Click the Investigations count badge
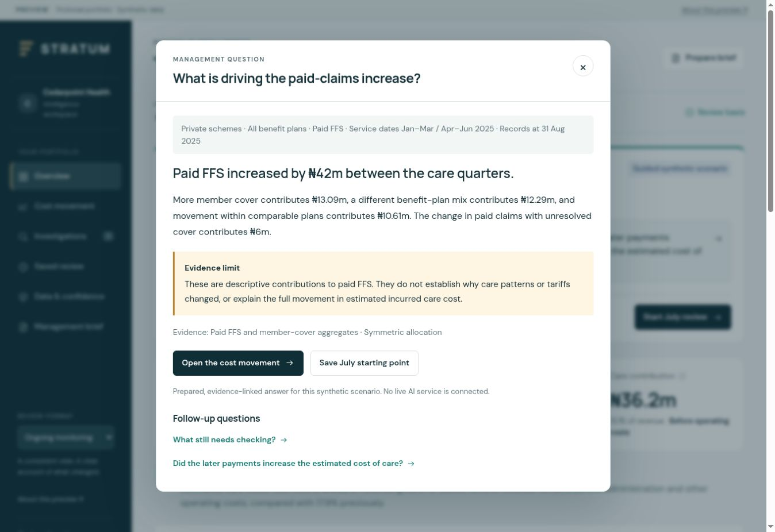 [x=108, y=236]
